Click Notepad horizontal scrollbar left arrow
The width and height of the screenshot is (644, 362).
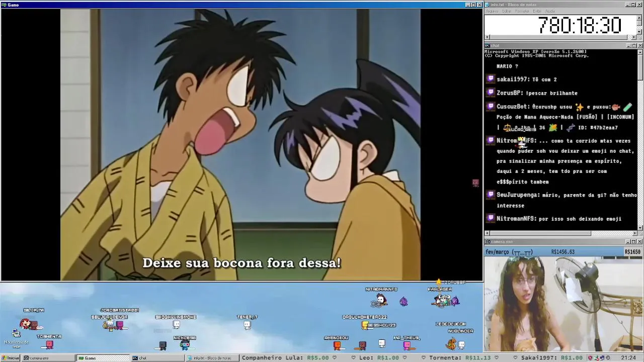point(487,37)
